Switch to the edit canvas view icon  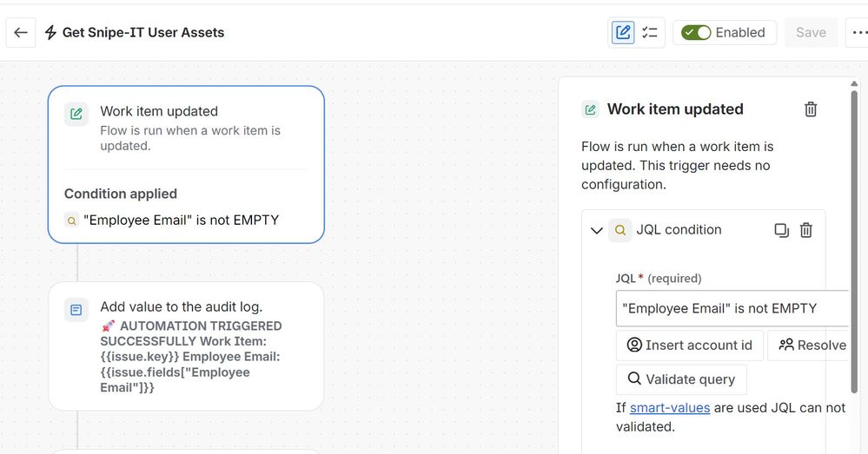623,33
